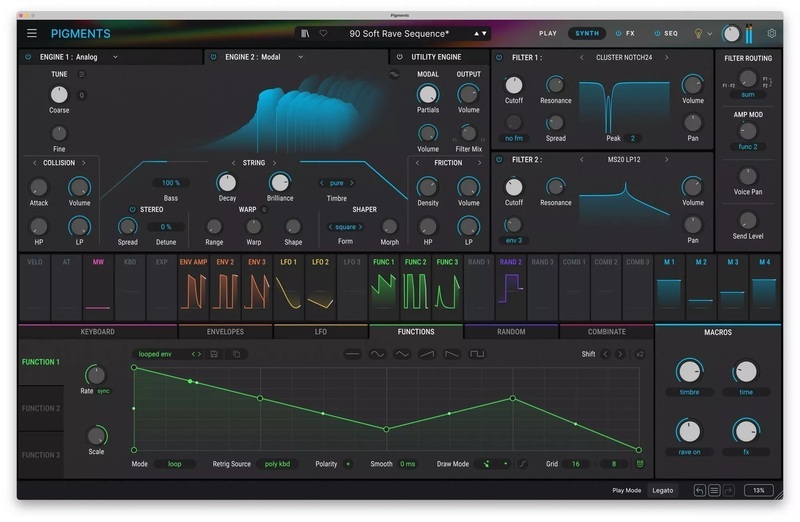Click the SYNTH view button
The image size is (800, 522).
[587, 33]
